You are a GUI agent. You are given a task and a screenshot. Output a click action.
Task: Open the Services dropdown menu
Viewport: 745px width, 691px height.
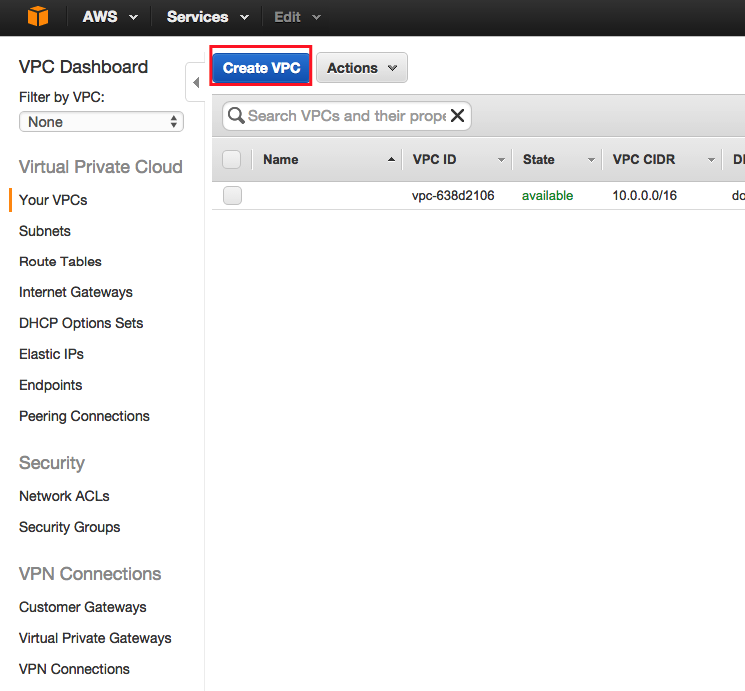pyautogui.click(x=208, y=17)
